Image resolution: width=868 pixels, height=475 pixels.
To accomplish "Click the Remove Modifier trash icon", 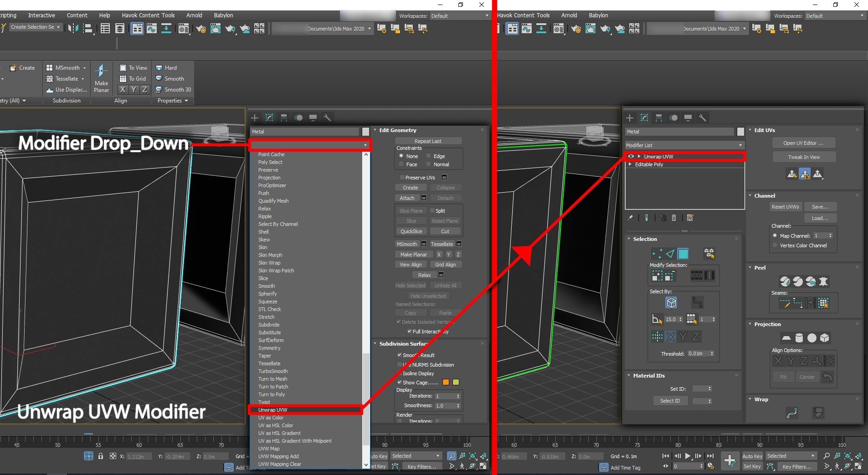I will [674, 218].
